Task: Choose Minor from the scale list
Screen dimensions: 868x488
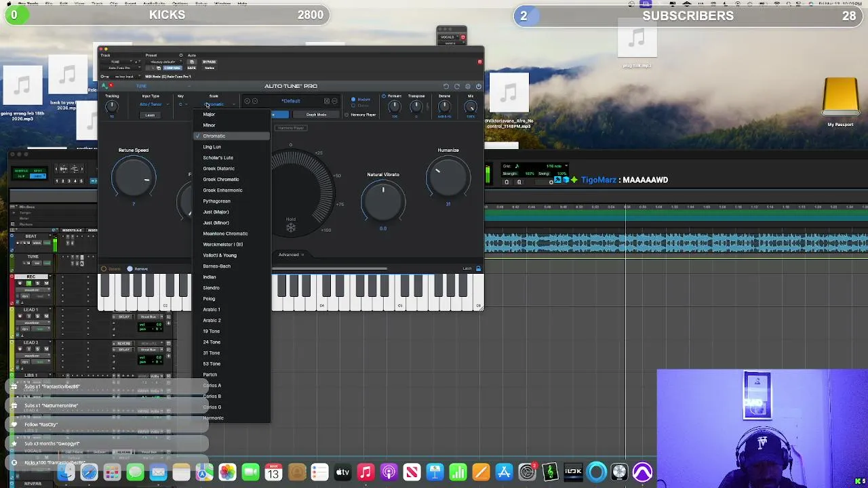Action: tap(231, 125)
